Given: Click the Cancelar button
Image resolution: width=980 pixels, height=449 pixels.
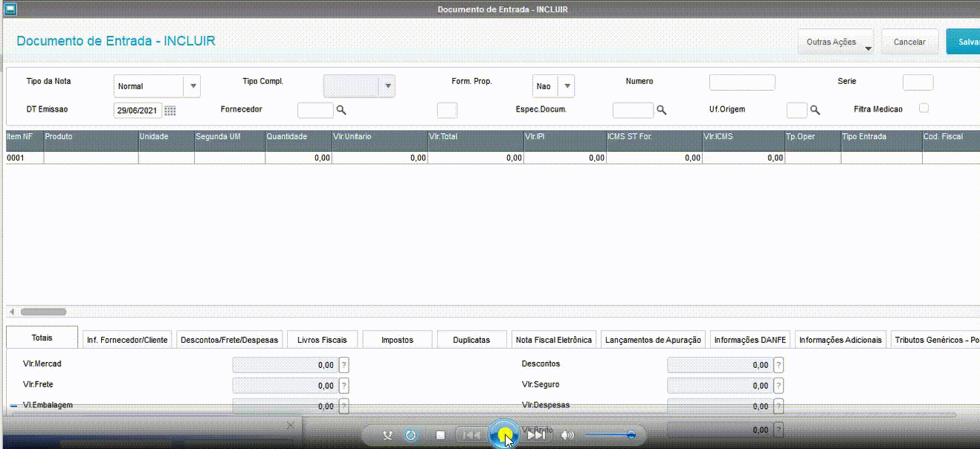Looking at the screenshot, I should pos(909,42).
